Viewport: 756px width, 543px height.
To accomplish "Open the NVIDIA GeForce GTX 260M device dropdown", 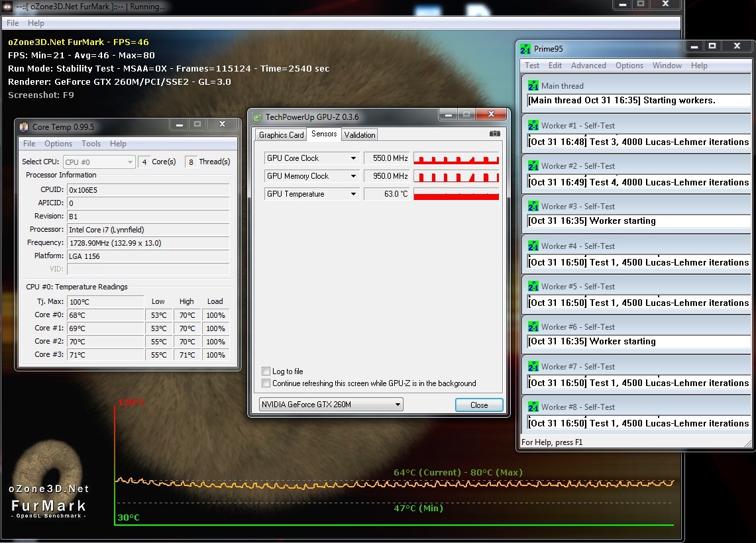I will [331, 405].
